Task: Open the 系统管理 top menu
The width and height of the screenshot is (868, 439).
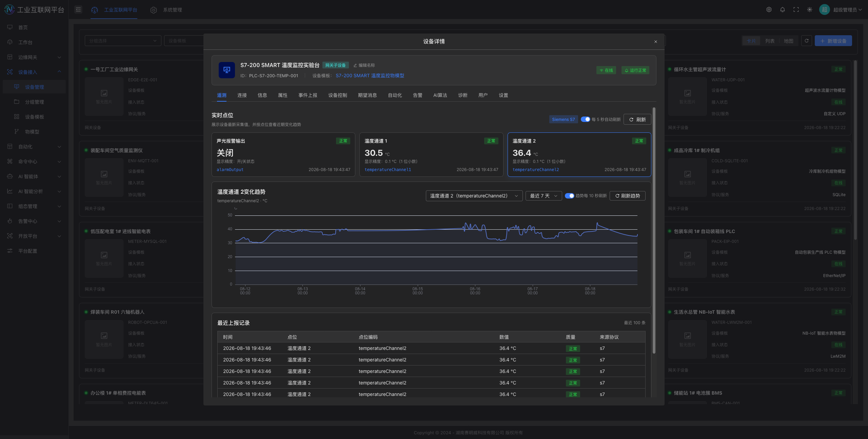Action: [166, 10]
